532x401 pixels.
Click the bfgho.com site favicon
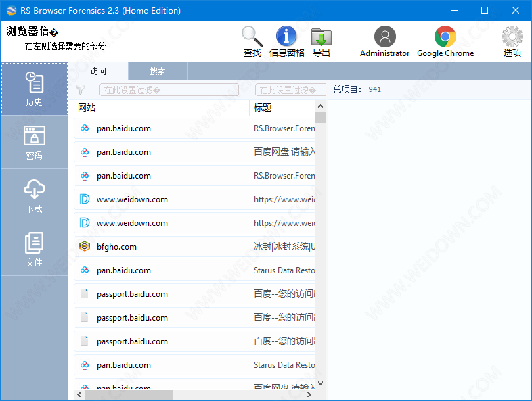[x=85, y=246]
